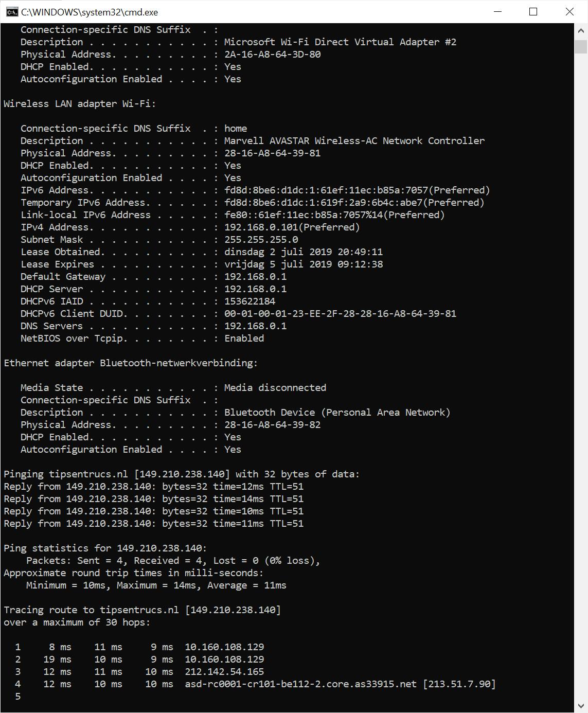Click the Default Gateway value 192.168.0.1
This screenshot has width=588, height=713.
pos(255,277)
